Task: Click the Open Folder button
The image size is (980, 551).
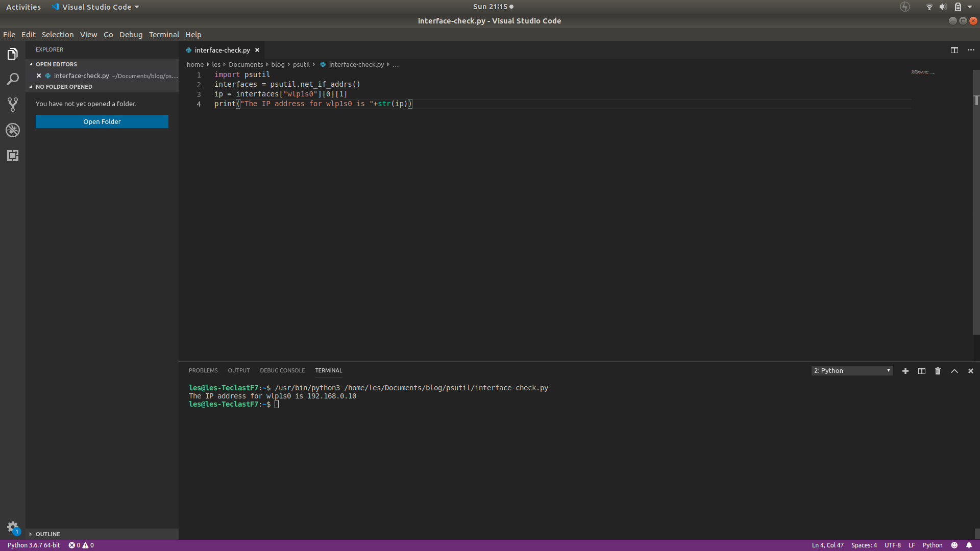Action: click(102, 121)
